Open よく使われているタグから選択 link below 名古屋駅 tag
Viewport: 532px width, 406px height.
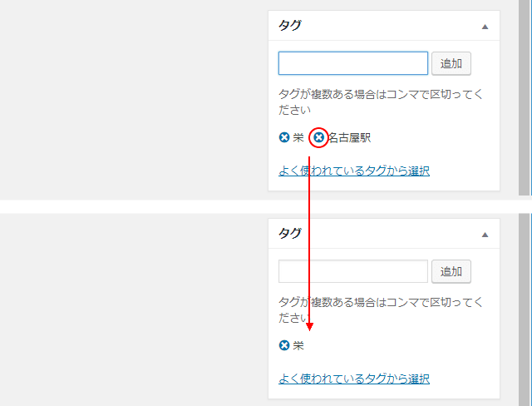(353, 171)
